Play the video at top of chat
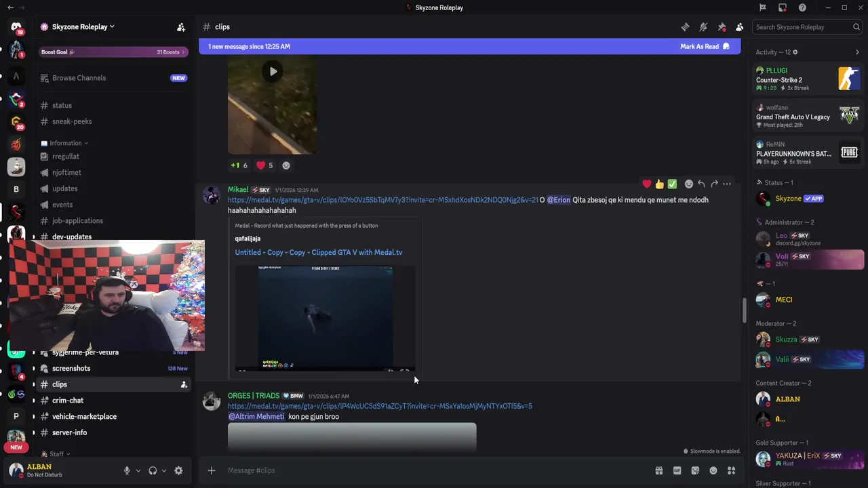868x488 pixels. (x=273, y=71)
